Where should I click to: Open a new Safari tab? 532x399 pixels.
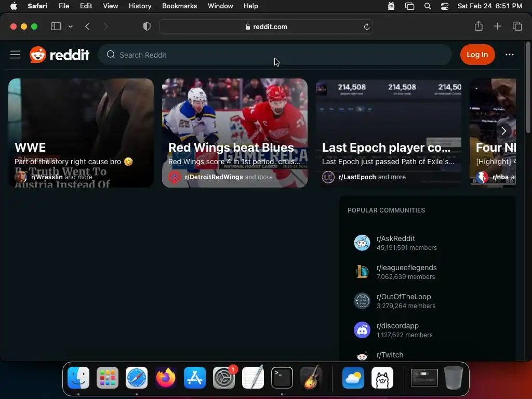point(497,26)
